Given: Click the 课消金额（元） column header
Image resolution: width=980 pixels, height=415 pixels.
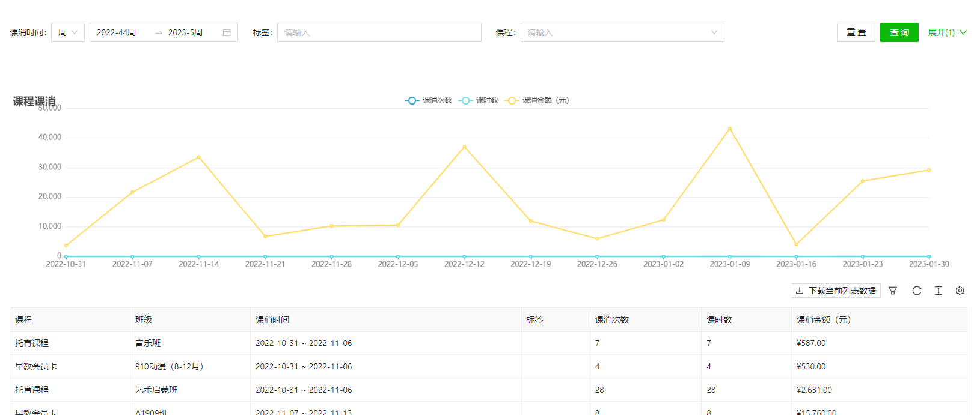Looking at the screenshot, I should [x=823, y=320].
